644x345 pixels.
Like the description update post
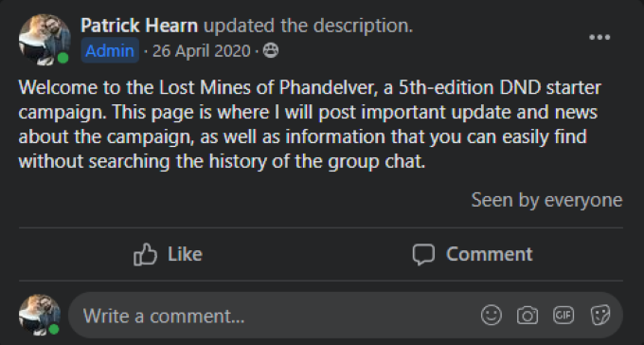[169, 254]
